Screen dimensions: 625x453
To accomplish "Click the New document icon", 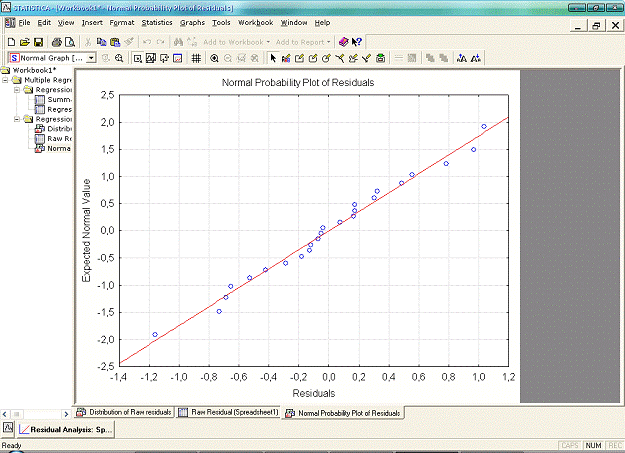I will tap(10, 42).
